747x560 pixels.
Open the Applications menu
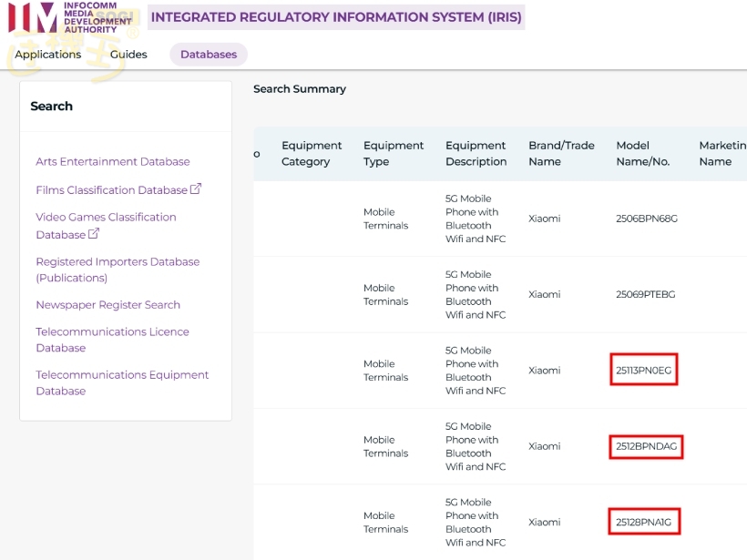tap(48, 55)
